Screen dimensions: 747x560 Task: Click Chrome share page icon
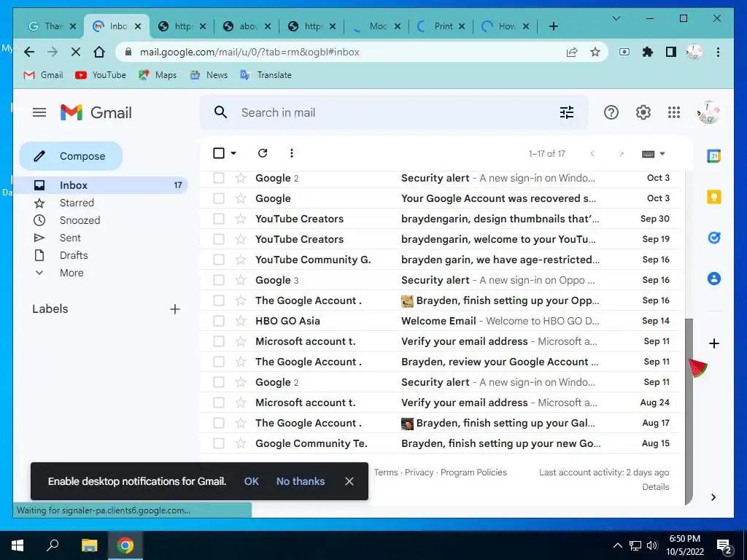[572, 52]
